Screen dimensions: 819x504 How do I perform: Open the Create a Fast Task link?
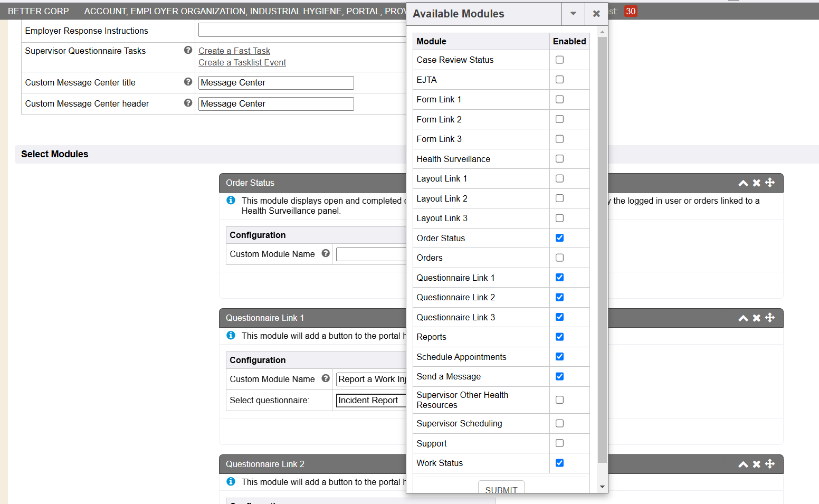click(234, 51)
